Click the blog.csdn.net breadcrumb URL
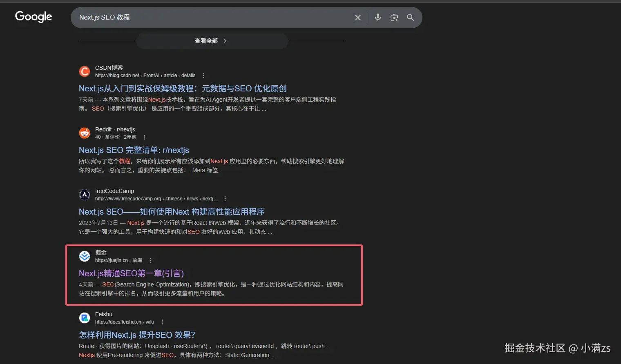 point(145,75)
